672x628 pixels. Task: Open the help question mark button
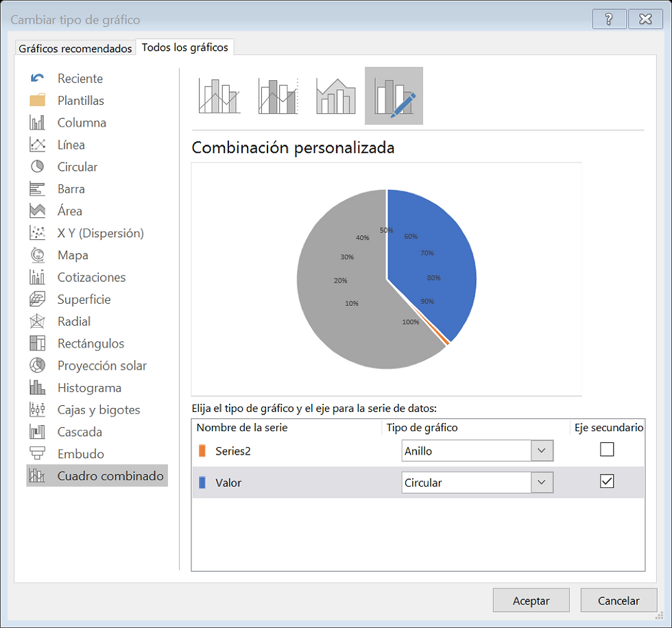coord(609,19)
